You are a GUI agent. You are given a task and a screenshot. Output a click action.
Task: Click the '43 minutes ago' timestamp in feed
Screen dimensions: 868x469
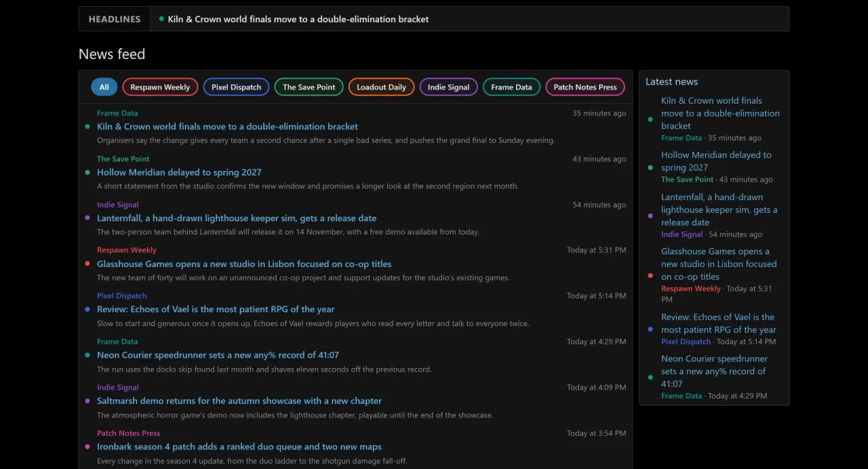click(x=599, y=159)
